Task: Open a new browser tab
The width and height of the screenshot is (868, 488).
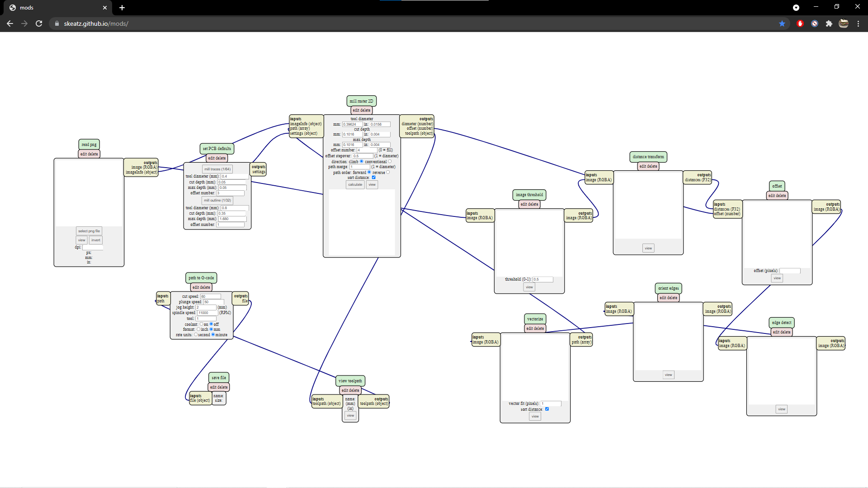Action: point(122,8)
